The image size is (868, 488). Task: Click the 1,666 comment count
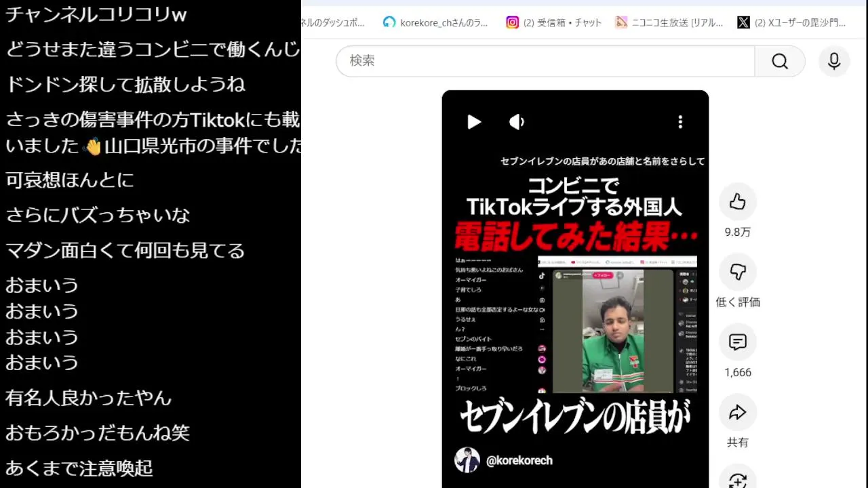click(x=738, y=372)
